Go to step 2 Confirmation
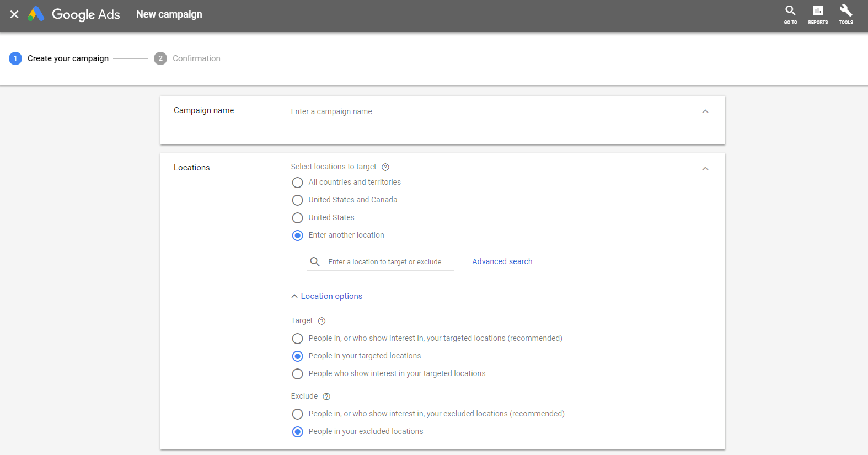The width and height of the screenshot is (868, 455). (187, 58)
